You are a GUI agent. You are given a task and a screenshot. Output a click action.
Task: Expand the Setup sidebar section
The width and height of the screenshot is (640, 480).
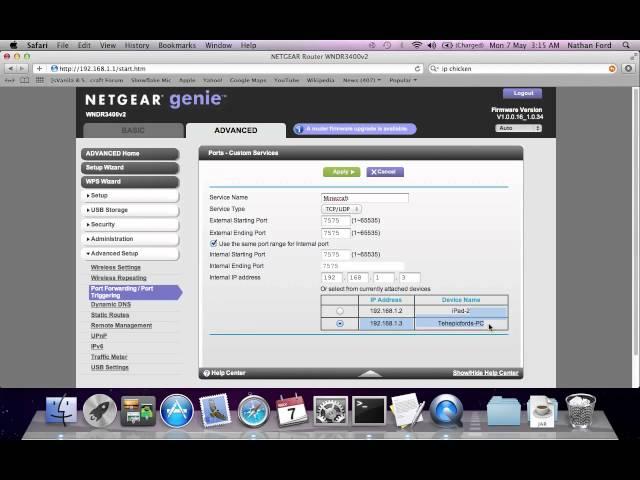coord(130,196)
